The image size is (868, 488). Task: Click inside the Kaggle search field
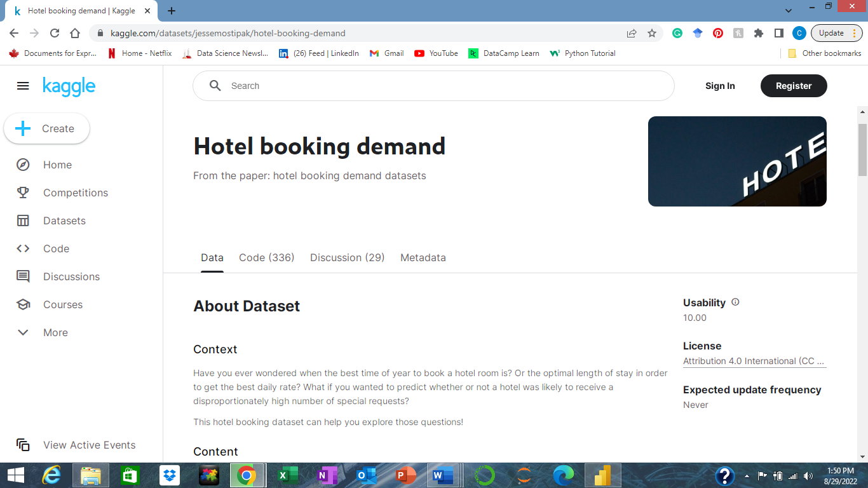point(381,86)
